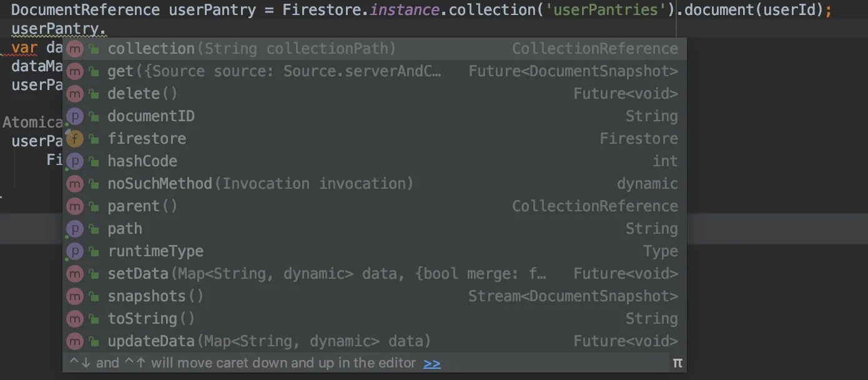Viewport: 868px width, 380px height.
Task: Click the method icon beside snapshots
Action: [x=75, y=296]
